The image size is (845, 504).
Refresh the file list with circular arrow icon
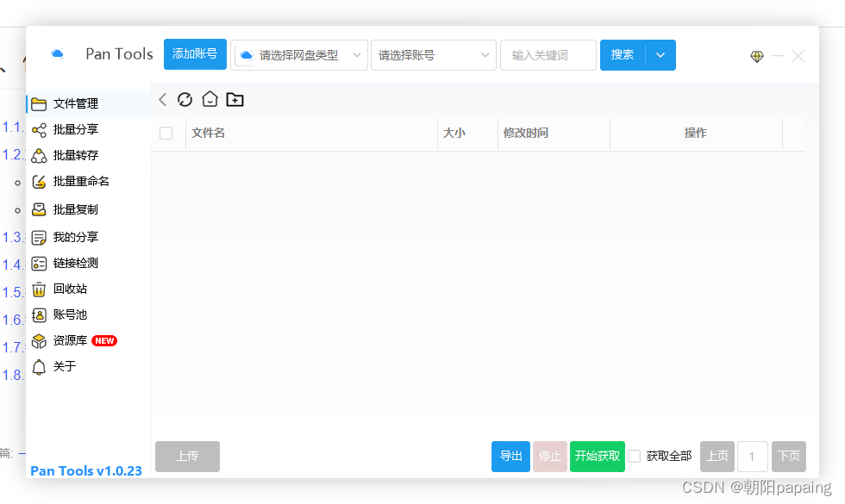pos(185,100)
